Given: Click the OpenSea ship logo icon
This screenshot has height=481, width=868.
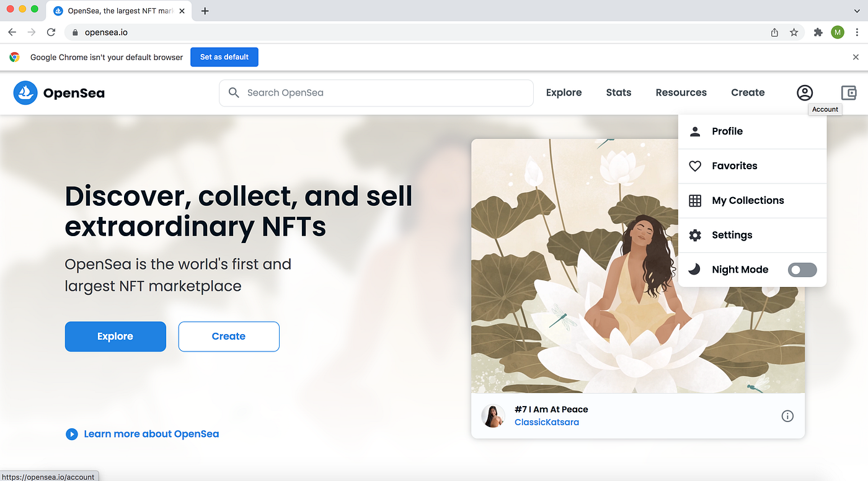Looking at the screenshot, I should pos(25,93).
